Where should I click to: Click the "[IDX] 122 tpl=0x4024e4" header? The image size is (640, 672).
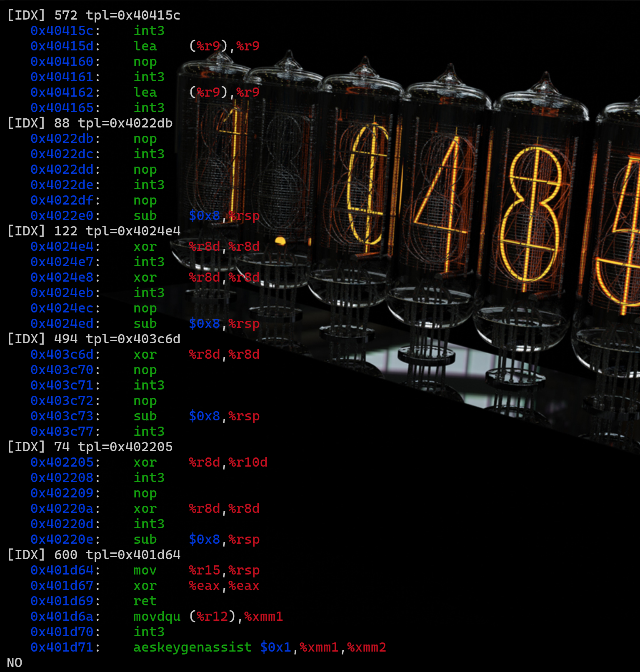(94, 231)
